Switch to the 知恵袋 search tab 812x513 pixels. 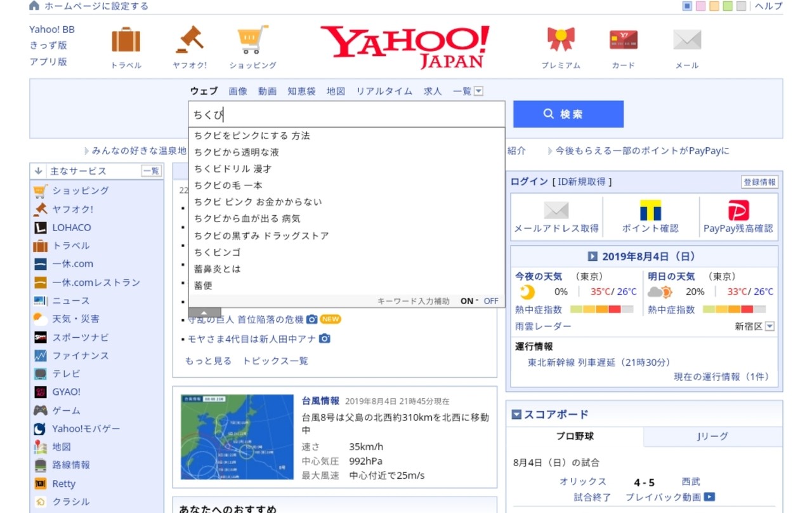click(x=301, y=91)
